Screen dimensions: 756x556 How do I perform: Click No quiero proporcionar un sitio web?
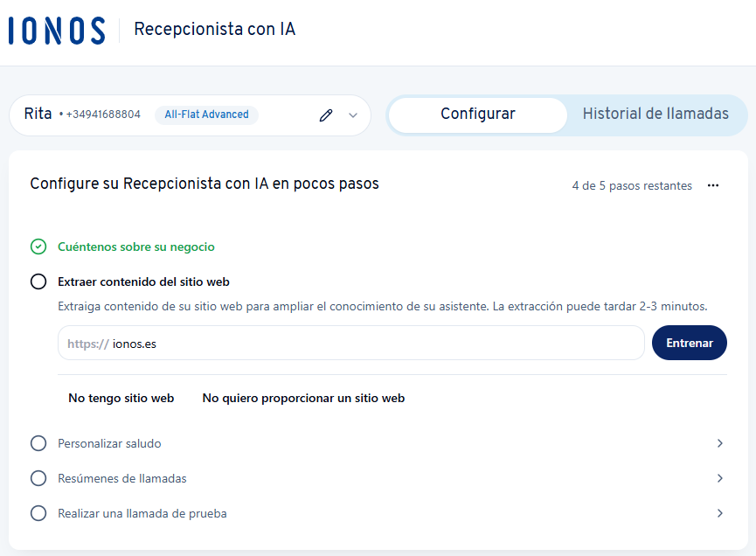[x=303, y=397]
